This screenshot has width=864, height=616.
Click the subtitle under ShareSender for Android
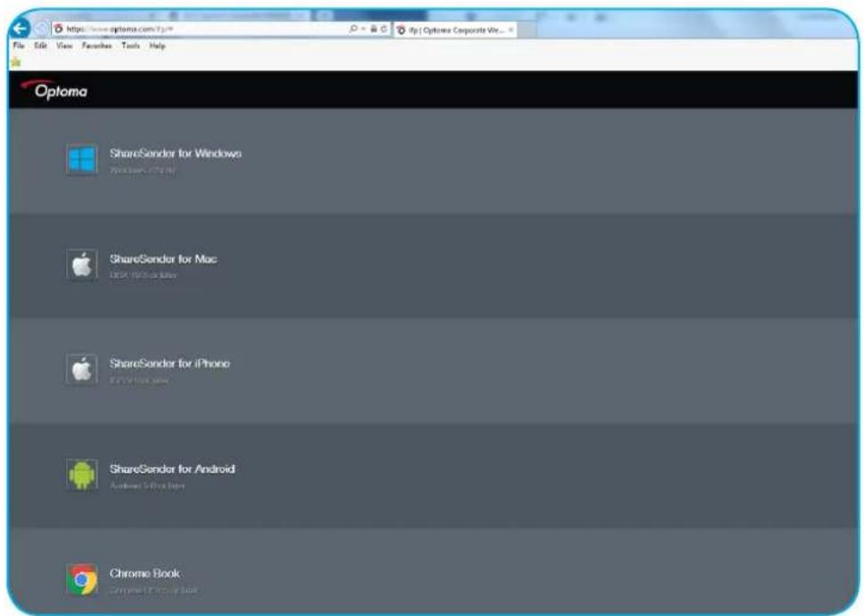[147, 486]
